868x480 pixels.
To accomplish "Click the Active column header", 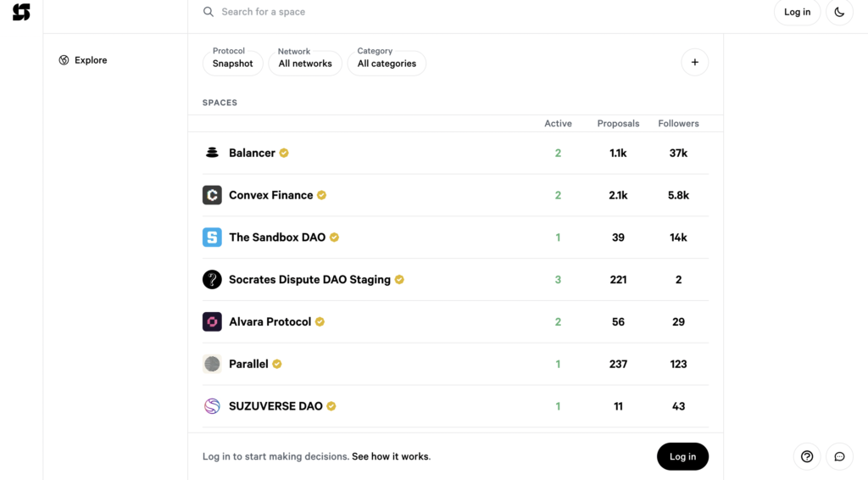I will click(558, 124).
